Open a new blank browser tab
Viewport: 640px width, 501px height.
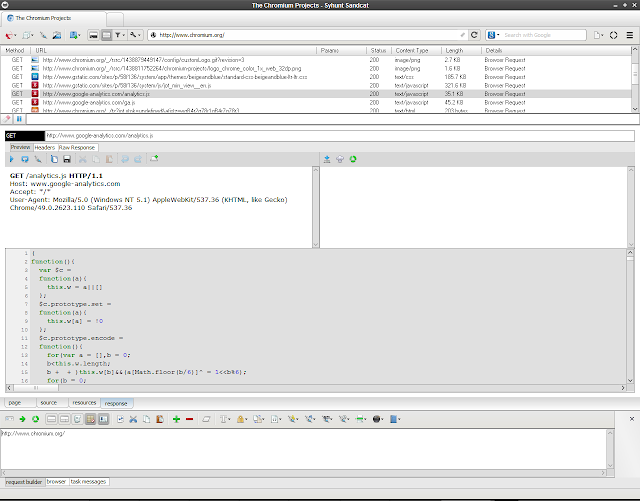tap(115, 19)
